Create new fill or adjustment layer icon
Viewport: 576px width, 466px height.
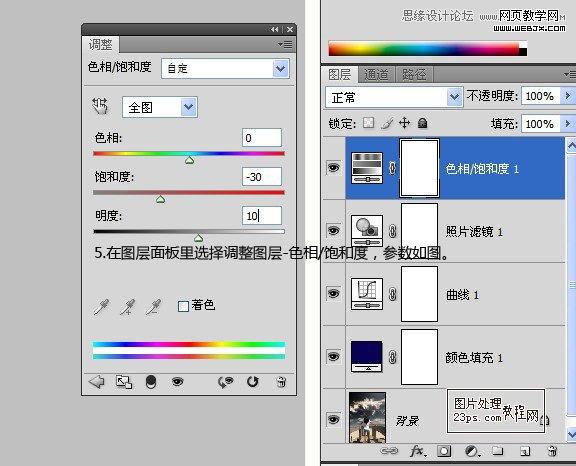[x=472, y=451]
